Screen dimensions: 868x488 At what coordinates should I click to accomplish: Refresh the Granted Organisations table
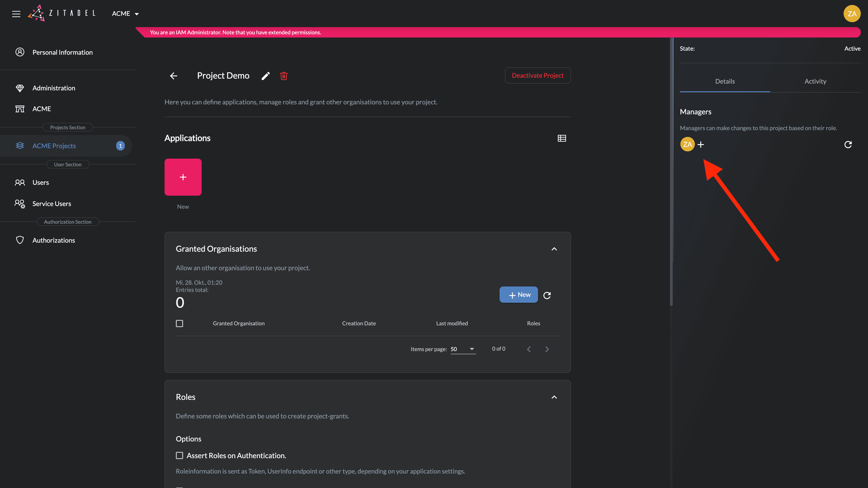pos(547,295)
